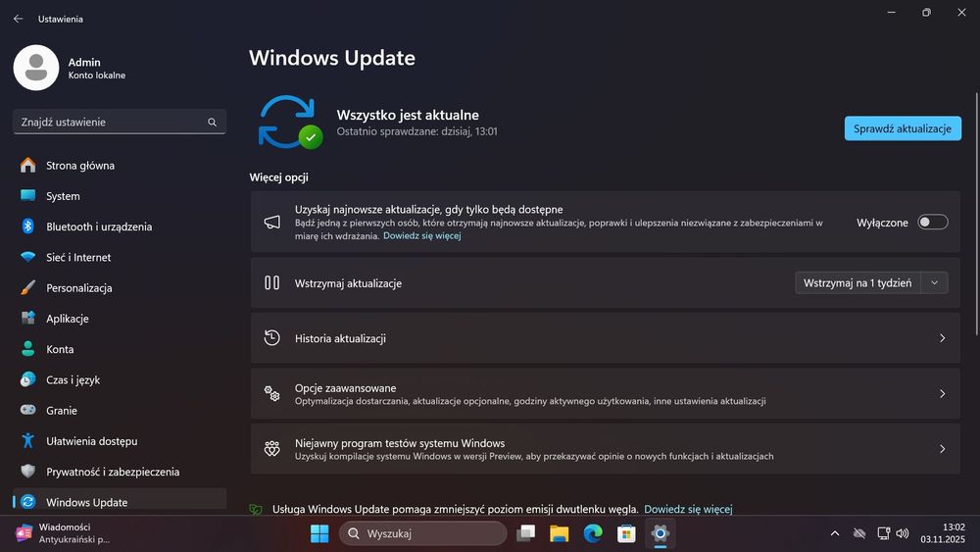The image size is (980, 552).
Task: Click the Wyszukaj taskbar search box
Action: click(423, 533)
